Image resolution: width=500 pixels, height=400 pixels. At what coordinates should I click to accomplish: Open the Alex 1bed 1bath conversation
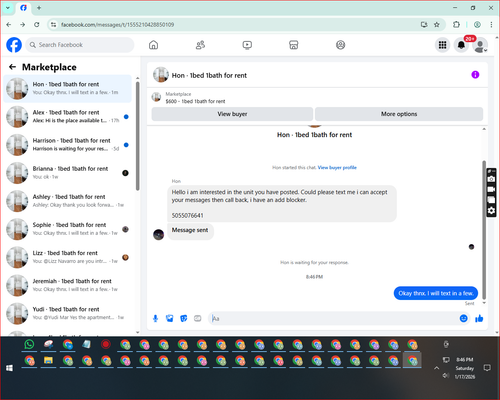[x=68, y=117]
